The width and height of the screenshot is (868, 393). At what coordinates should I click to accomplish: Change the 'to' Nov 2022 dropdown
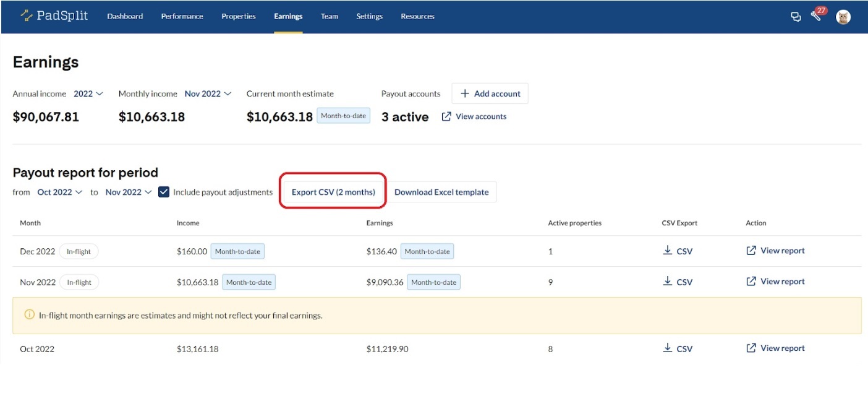click(x=128, y=192)
